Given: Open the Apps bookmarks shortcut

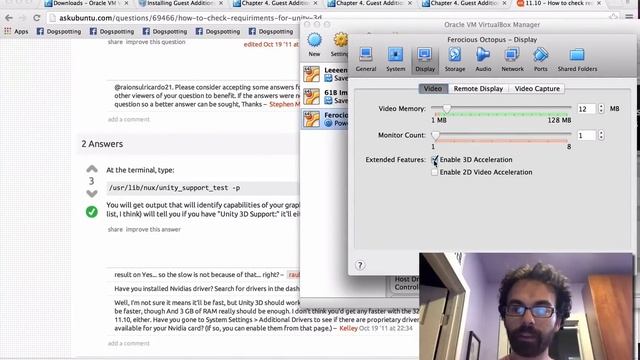Looking at the screenshot, I should 16,31.
